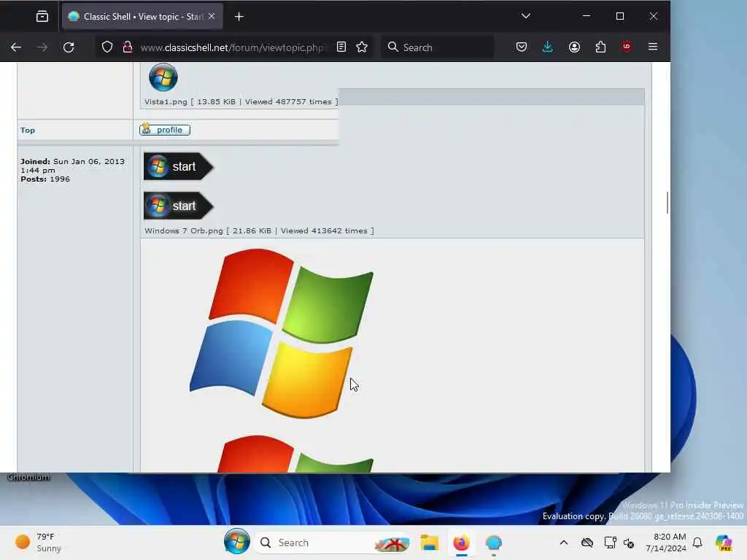This screenshot has width=747, height=560.
Task: Open the cloud sync tray icon
Action: tap(587, 542)
